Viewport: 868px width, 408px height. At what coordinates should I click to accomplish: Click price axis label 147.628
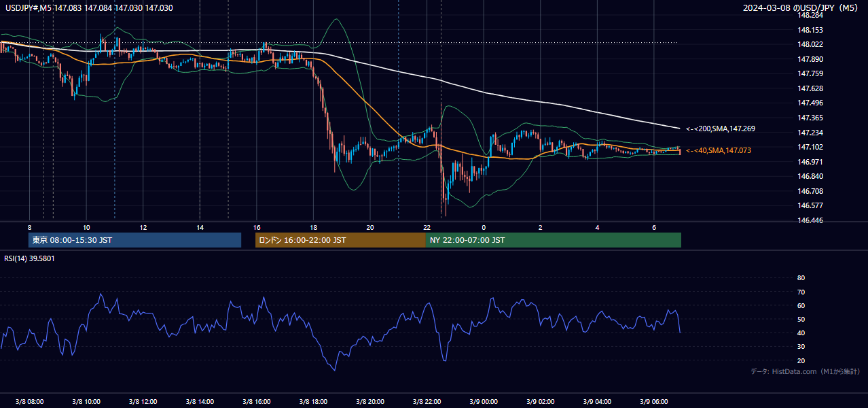pos(810,88)
